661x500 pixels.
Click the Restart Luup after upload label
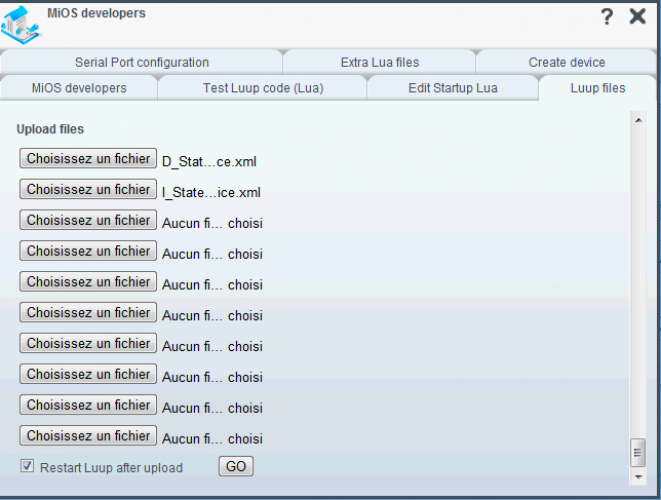111,468
